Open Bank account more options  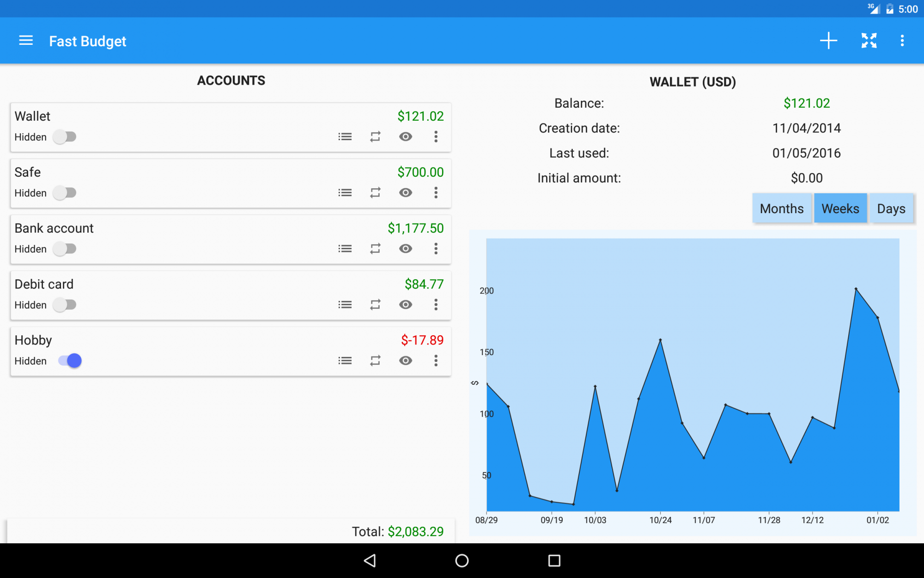click(x=436, y=249)
